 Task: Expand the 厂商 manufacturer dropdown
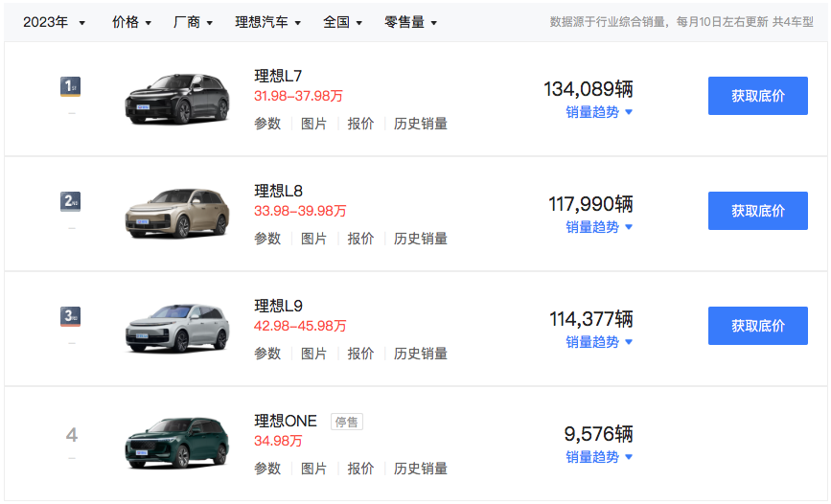coord(194,22)
